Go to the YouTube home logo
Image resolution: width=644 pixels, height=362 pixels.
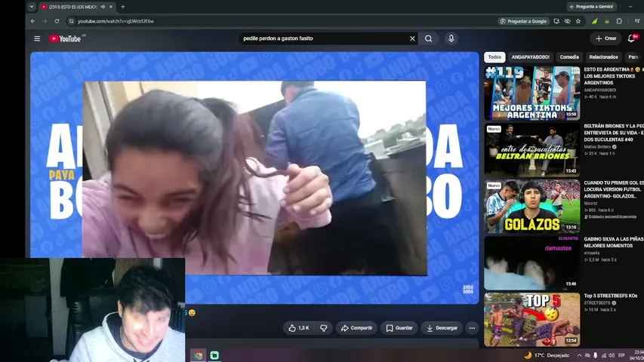tap(65, 38)
